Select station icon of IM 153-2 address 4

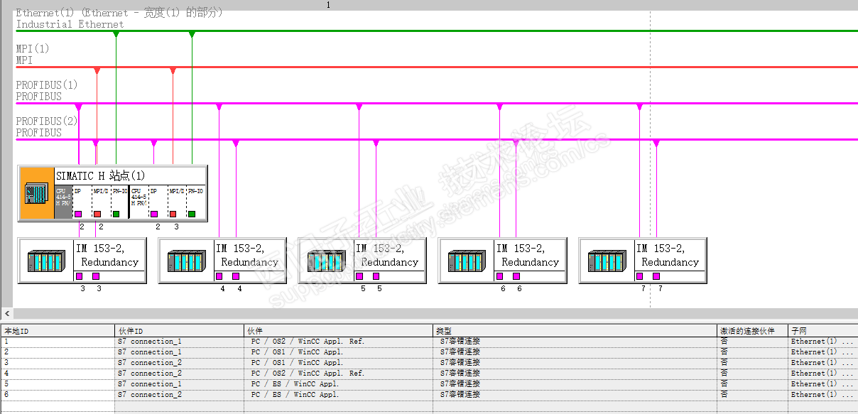pos(186,260)
